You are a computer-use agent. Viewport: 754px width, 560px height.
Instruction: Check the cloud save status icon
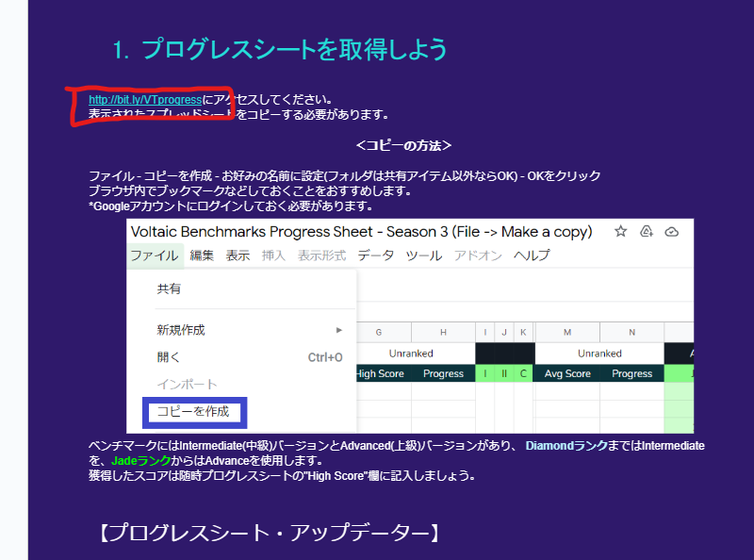click(x=670, y=231)
